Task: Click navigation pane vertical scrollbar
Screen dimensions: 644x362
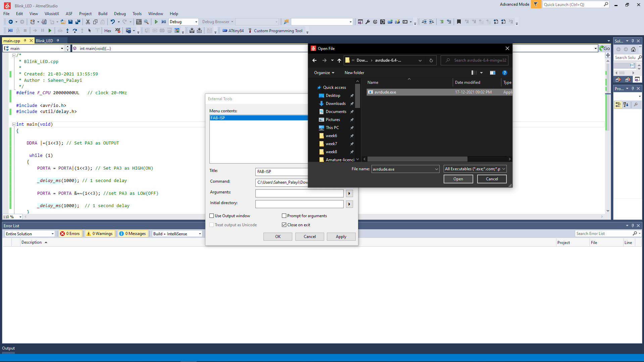Action: pos(357,96)
